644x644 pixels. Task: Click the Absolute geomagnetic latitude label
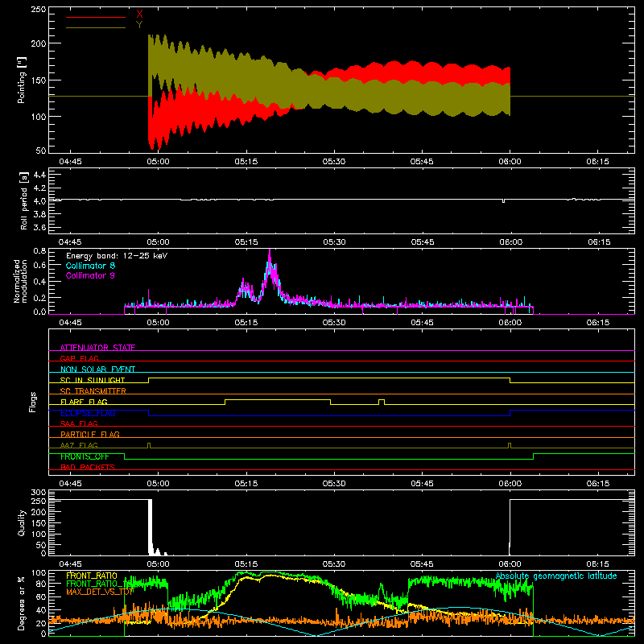pos(556,576)
